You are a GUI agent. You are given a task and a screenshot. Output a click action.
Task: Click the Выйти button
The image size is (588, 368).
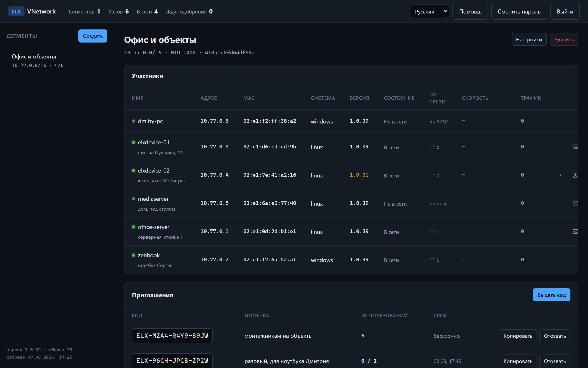point(565,11)
